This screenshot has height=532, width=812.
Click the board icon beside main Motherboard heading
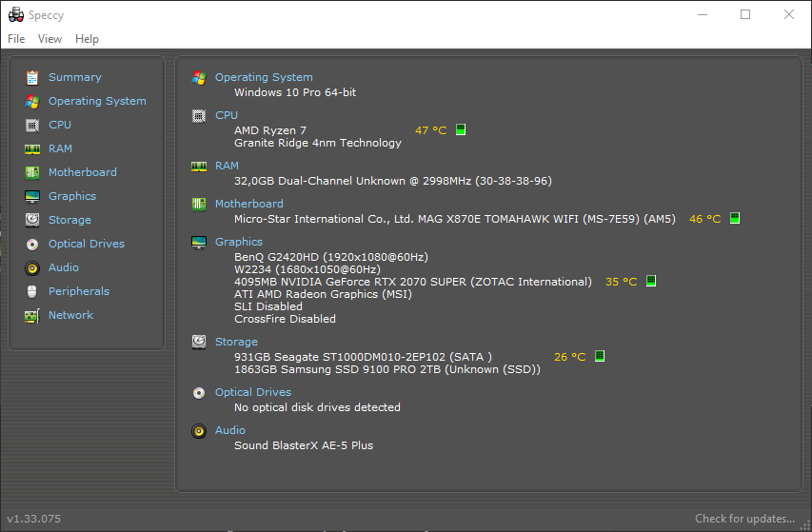click(199, 205)
